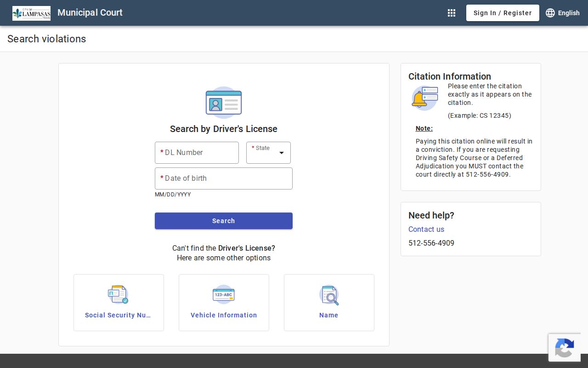Click the underlined Note: label
Viewport: 588px width, 368px height.
tap(424, 128)
